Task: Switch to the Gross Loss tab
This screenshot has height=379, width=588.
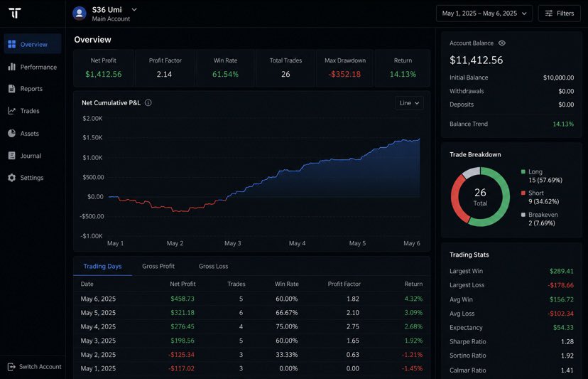Action: tap(213, 266)
